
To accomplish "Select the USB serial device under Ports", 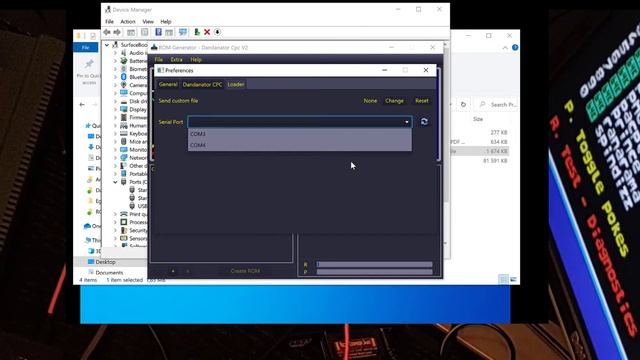I will pyautogui.click(x=138, y=206).
